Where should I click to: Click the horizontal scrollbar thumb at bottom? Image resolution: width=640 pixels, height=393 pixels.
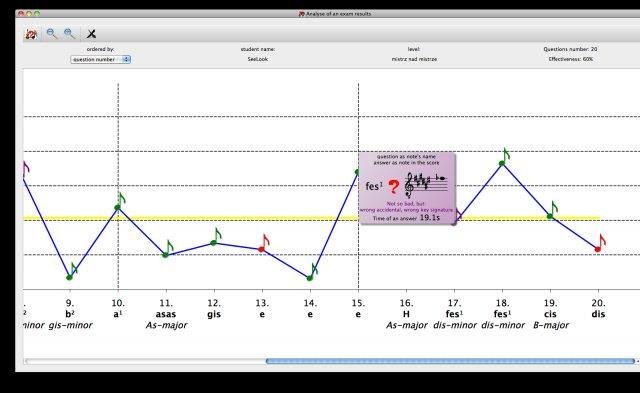(x=451, y=361)
